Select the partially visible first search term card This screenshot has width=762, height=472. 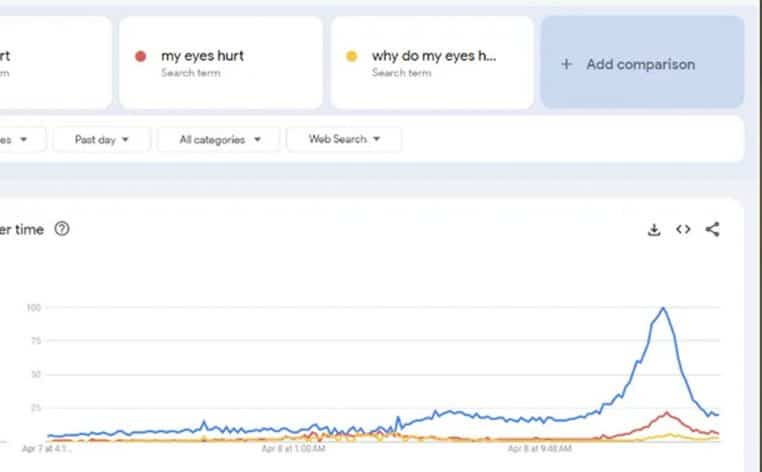[55, 62]
